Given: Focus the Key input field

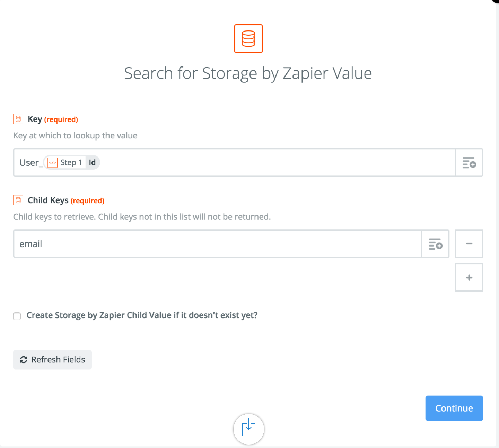Looking at the screenshot, I should tap(234, 162).
